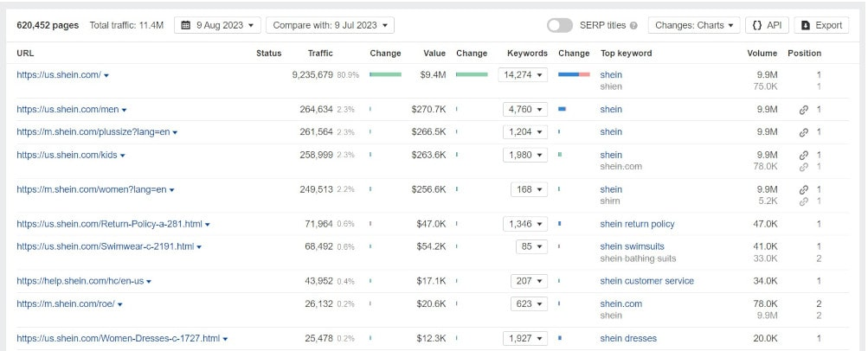868x351 pixels.
Task: Click the calendar icon beside 9 Aug 2023
Action: [186, 25]
